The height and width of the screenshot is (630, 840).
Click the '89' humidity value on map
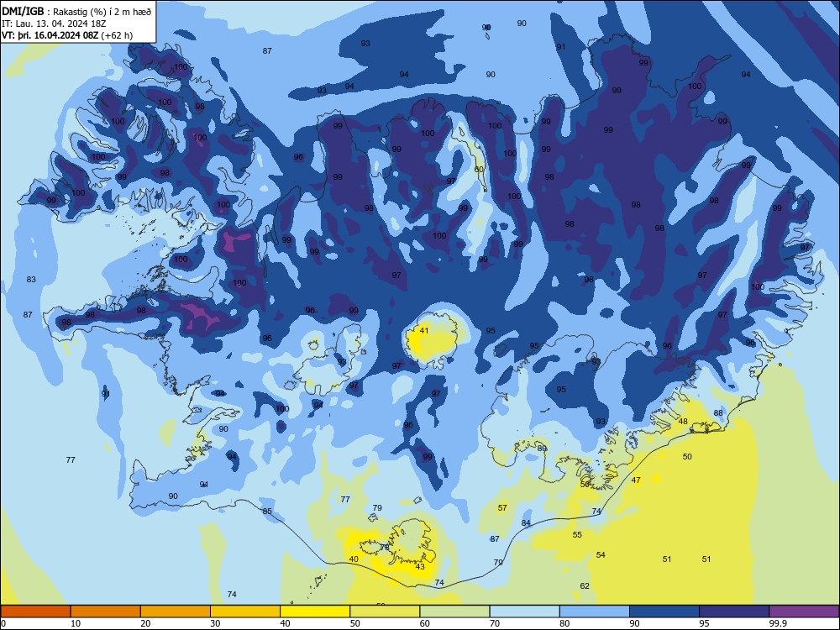coord(542,449)
